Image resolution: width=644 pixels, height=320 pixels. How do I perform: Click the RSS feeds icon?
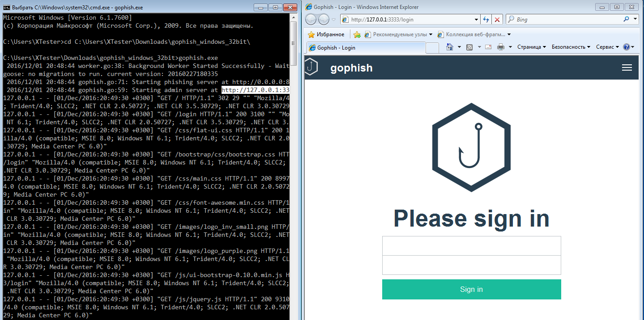click(x=469, y=47)
